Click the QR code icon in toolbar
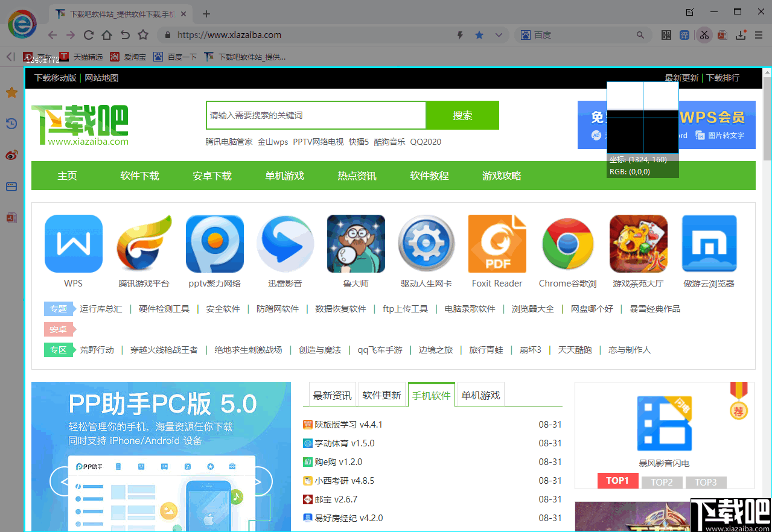This screenshot has height=532, width=772. pyautogui.click(x=666, y=35)
